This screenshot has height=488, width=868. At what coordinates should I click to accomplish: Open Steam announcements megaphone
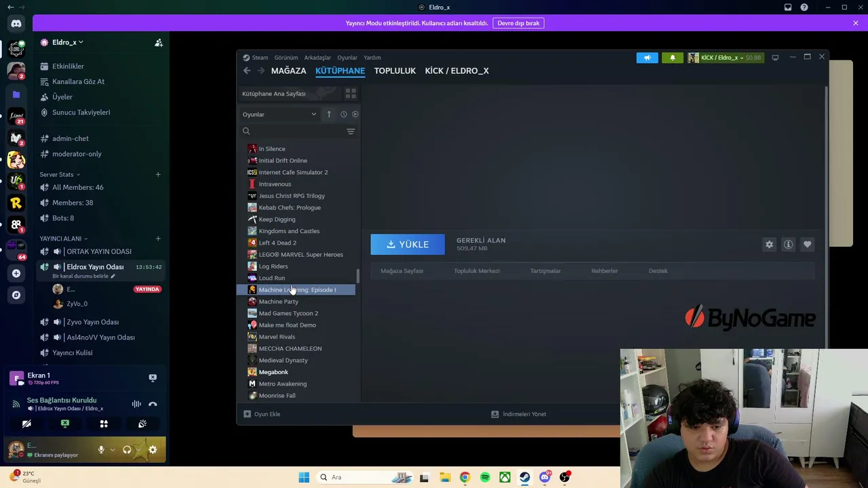pos(647,58)
